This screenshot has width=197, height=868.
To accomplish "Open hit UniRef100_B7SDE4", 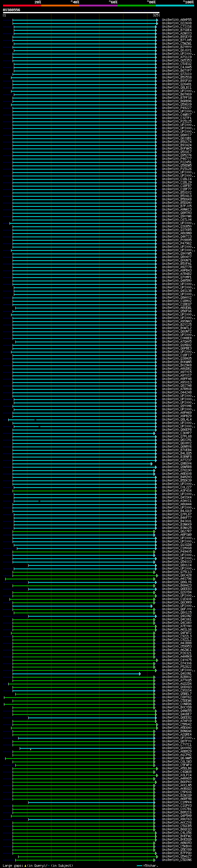I will coord(176,30).
